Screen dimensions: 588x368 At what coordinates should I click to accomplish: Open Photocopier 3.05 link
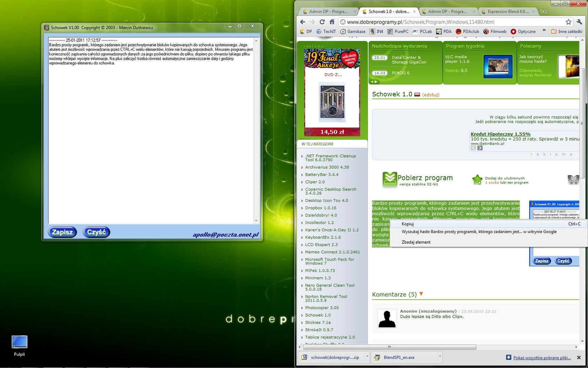pyautogui.click(x=322, y=308)
